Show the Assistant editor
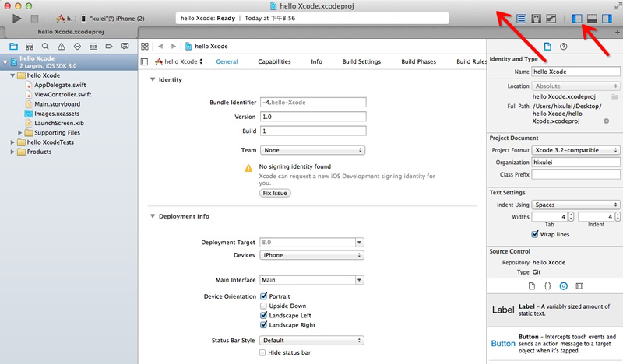Image resolution: width=623 pixels, height=364 pixels. click(x=536, y=18)
